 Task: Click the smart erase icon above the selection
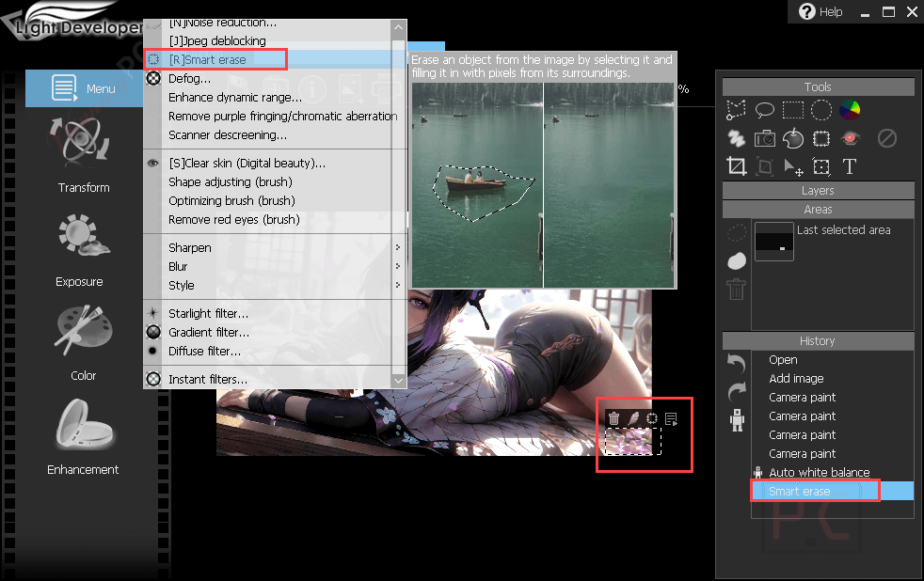point(652,418)
